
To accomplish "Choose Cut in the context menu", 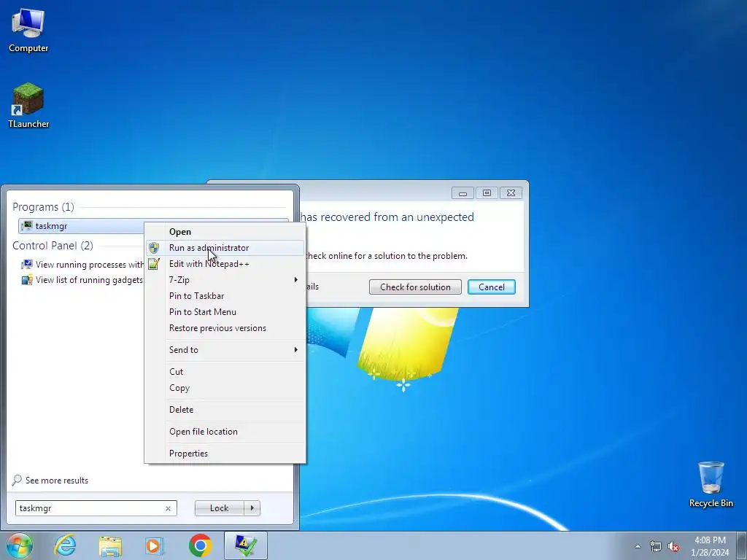I will pos(225,371).
